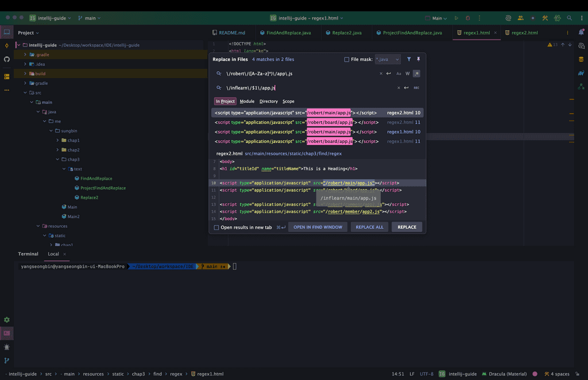Click the replacement text input field
The width and height of the screenshot is (588, 380).
310,88
